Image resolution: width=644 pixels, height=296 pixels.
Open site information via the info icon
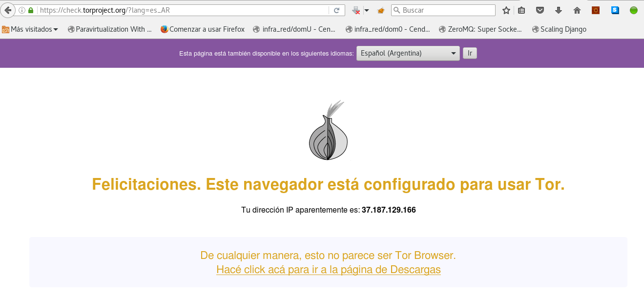point(22,10)
